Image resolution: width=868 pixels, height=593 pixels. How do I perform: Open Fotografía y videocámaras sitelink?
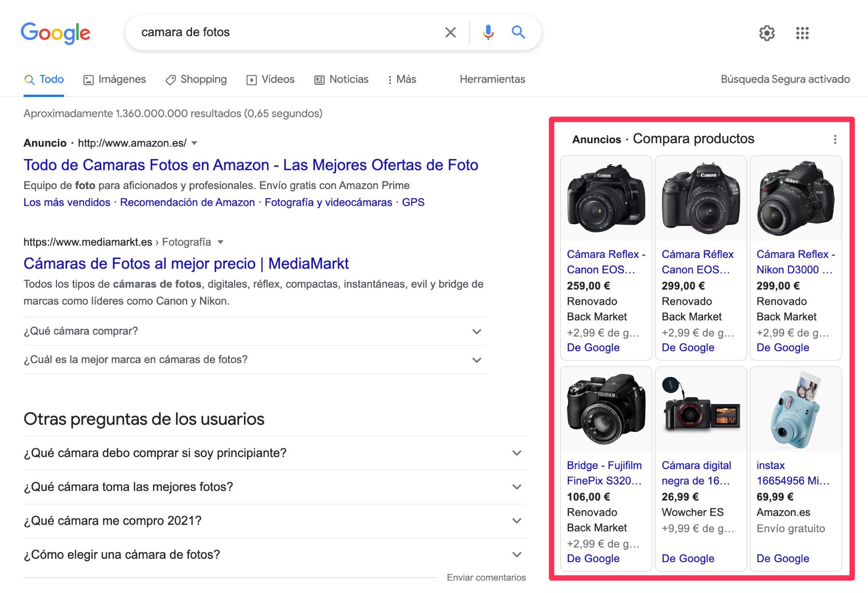[328, 202]
